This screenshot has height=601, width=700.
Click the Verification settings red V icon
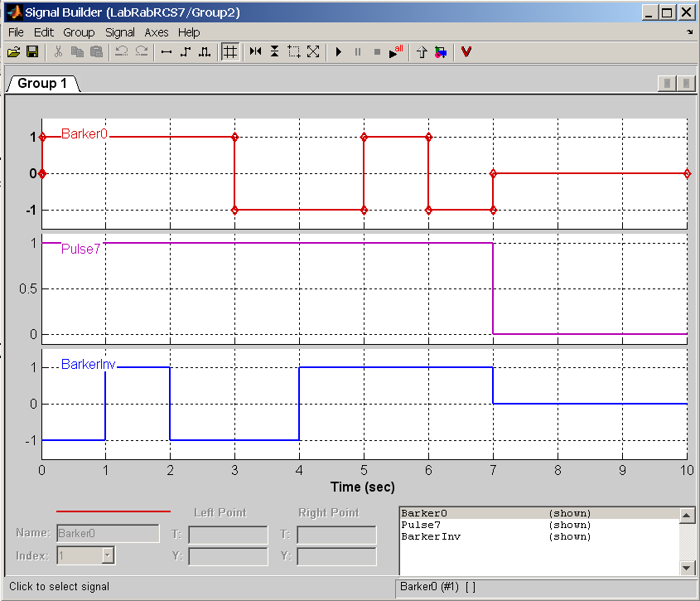pos(466,51)
